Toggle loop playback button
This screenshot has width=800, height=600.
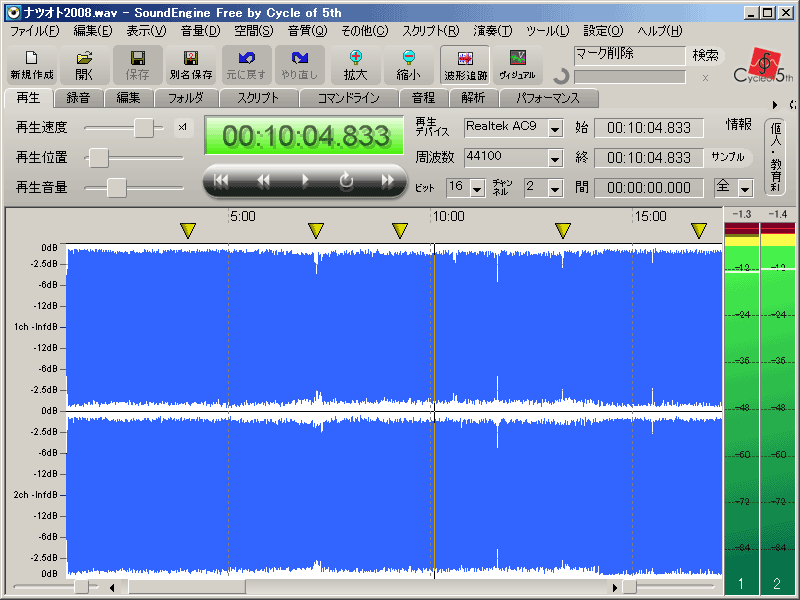click(x=346, y=181)
